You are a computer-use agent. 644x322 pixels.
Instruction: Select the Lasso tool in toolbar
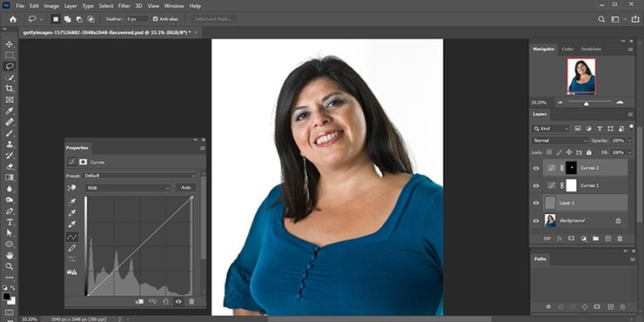pos(10,66)
